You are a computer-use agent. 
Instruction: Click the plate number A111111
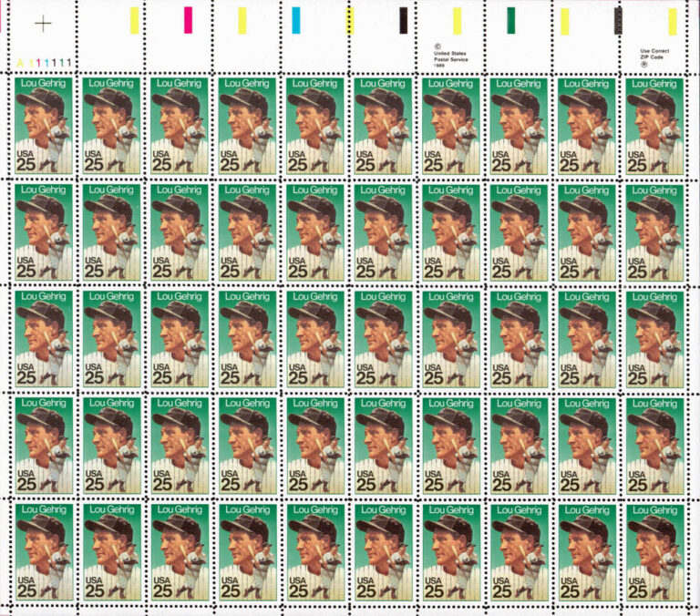coord(44,63)
